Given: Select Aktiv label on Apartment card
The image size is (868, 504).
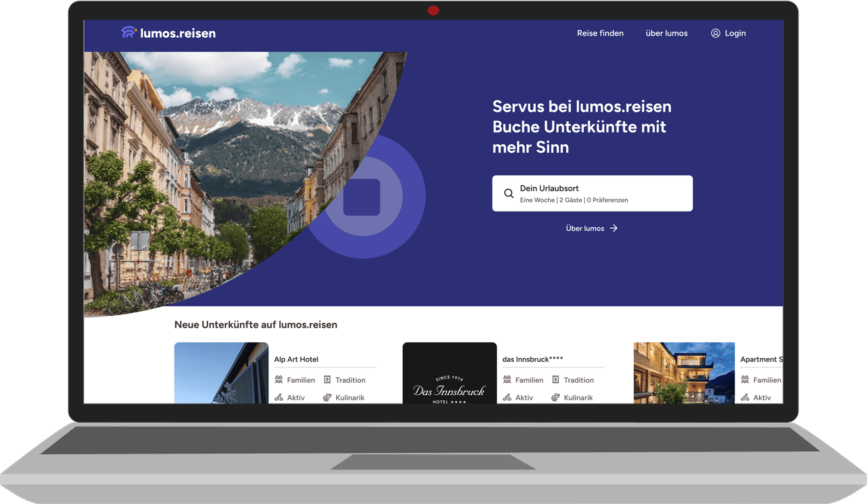Looking at the screenshot, I should click(x=762, y=397).
